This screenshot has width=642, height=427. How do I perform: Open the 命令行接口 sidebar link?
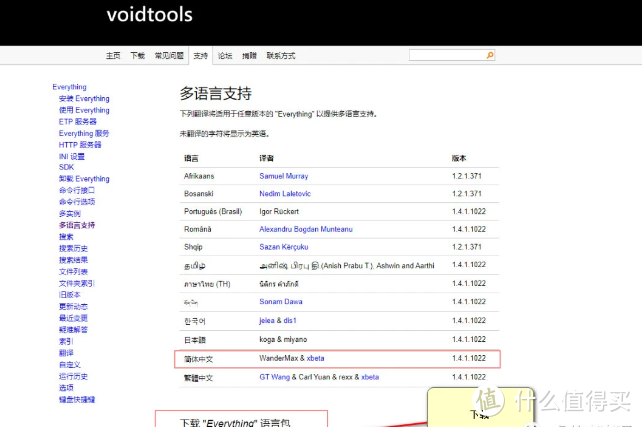click(x=77, y=190)
